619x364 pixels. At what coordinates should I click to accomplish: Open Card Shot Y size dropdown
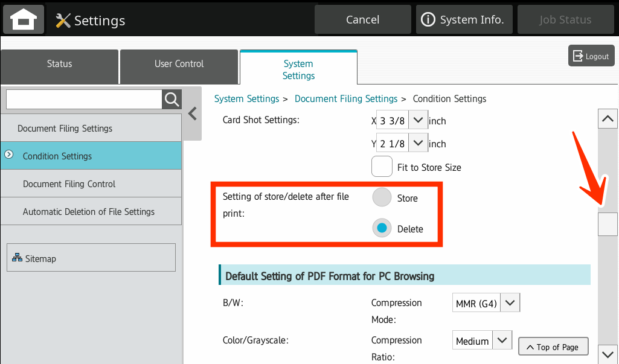(x=418, y=143)
